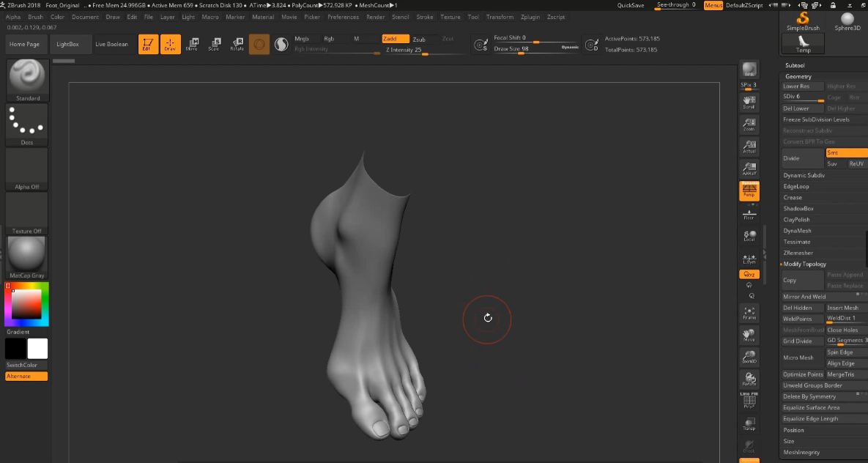This screenshot has width=868, height=463.
Task: Select the Move mode in the top toolbar
Action: [x=192, y=42]
